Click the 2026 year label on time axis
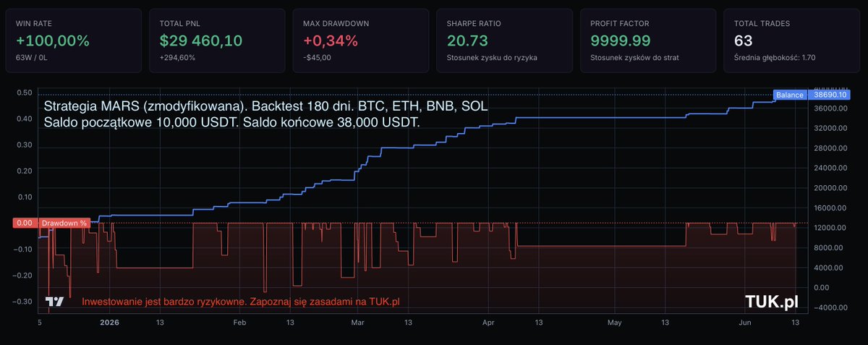This screenshot has width=868, height=345. point(109,323)
